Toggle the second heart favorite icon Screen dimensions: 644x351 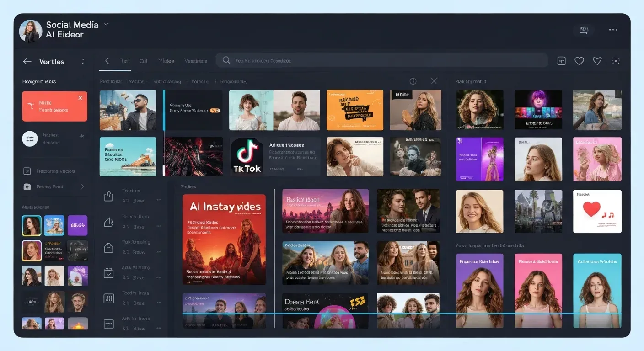(597, 60)
